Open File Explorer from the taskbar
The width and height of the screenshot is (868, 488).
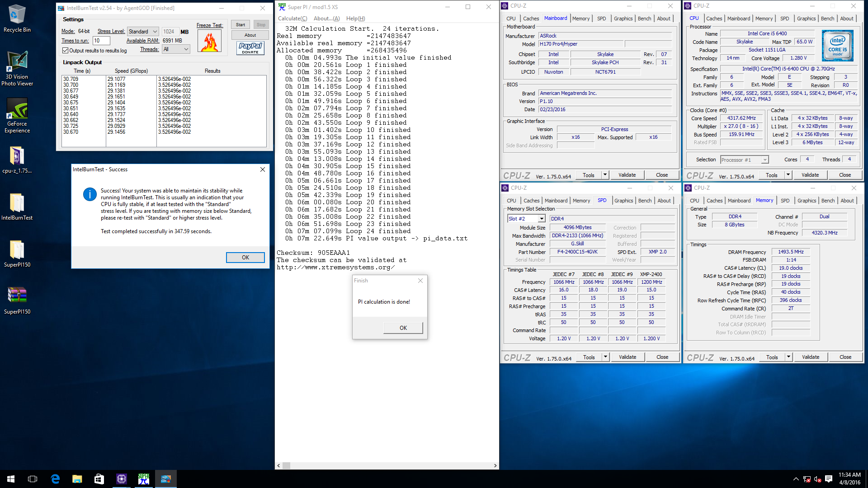77,479
